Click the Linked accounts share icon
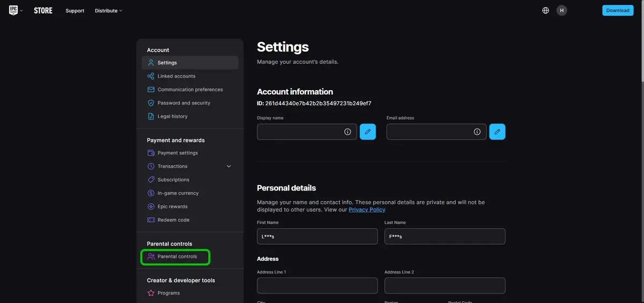Image resolution: width=644 pixels, height=303 pixels. click(x=151, y=76)
